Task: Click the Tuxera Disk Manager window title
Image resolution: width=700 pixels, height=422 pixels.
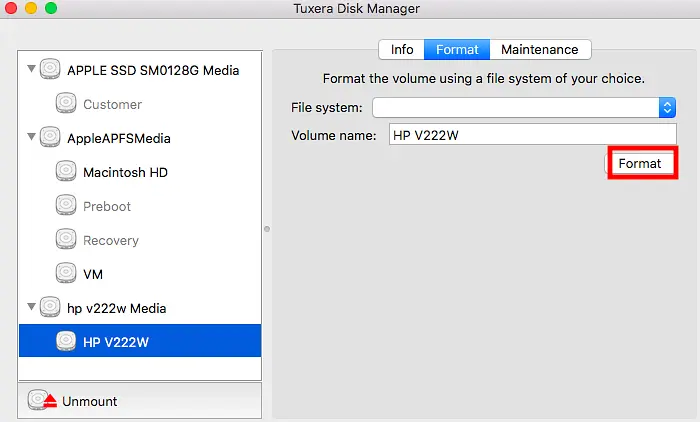Action: click(x=357, y=8)
